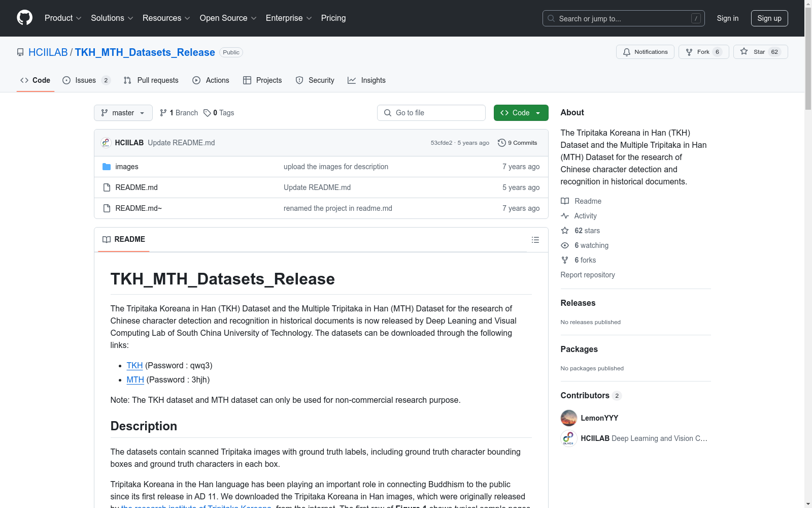
Task: Click the Activity pulse icon
Action: (x=565, y=216)
